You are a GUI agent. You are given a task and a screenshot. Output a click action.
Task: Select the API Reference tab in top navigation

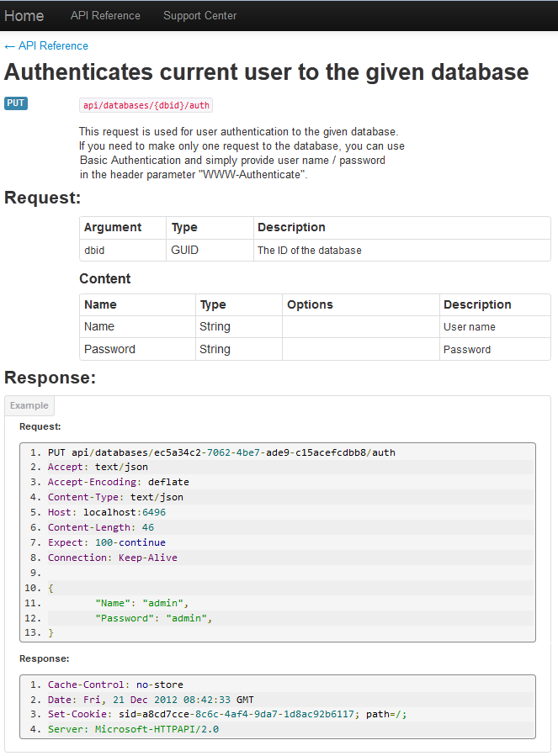pos(105,15)
